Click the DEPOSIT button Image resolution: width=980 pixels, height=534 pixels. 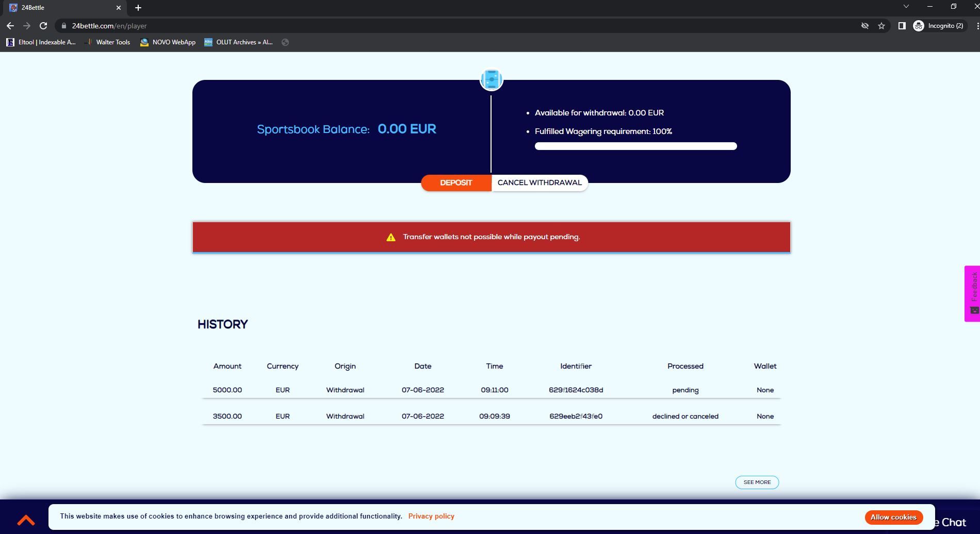[456, 183]
